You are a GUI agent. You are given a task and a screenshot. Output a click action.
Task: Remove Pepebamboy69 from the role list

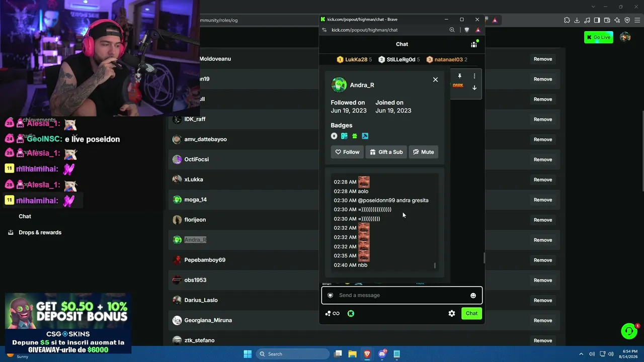[543, 260]
